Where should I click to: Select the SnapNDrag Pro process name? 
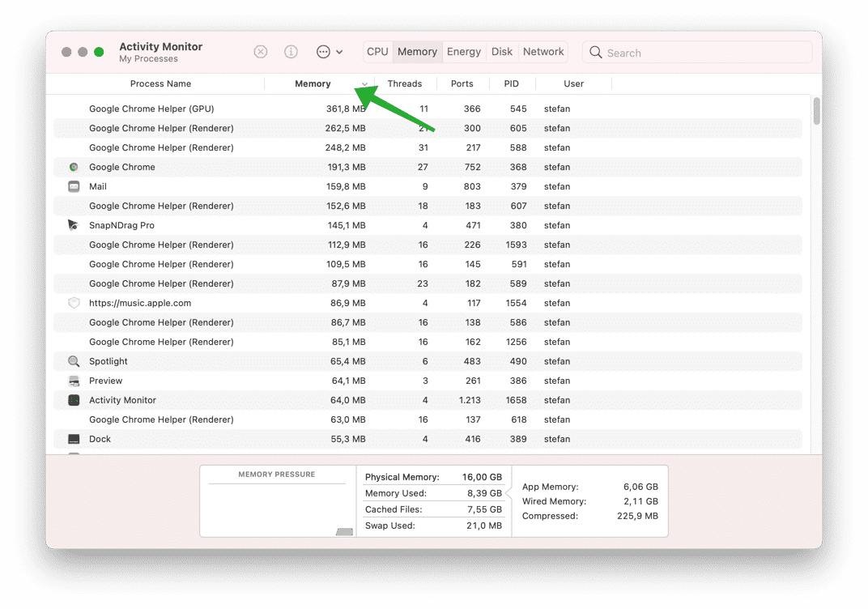[x=121, y=225]
